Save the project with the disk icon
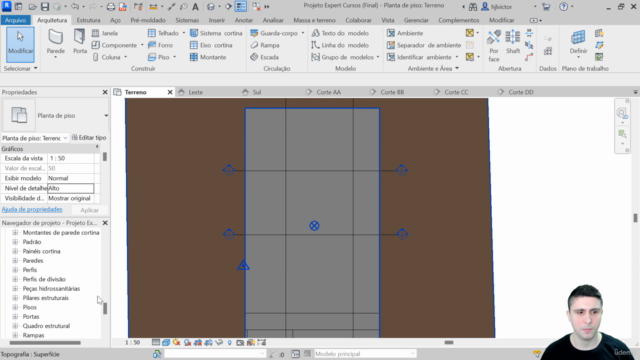The image size is (640, 360). pyautogui.click(x=45, y=7)
